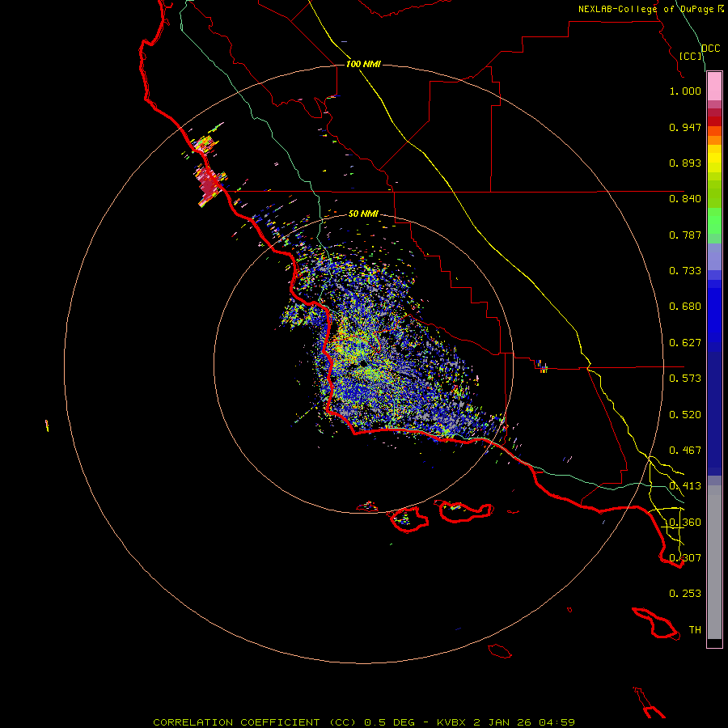Select the 0.520 scale value
Screen dimensions: 728x728
(x=685, y=415)
